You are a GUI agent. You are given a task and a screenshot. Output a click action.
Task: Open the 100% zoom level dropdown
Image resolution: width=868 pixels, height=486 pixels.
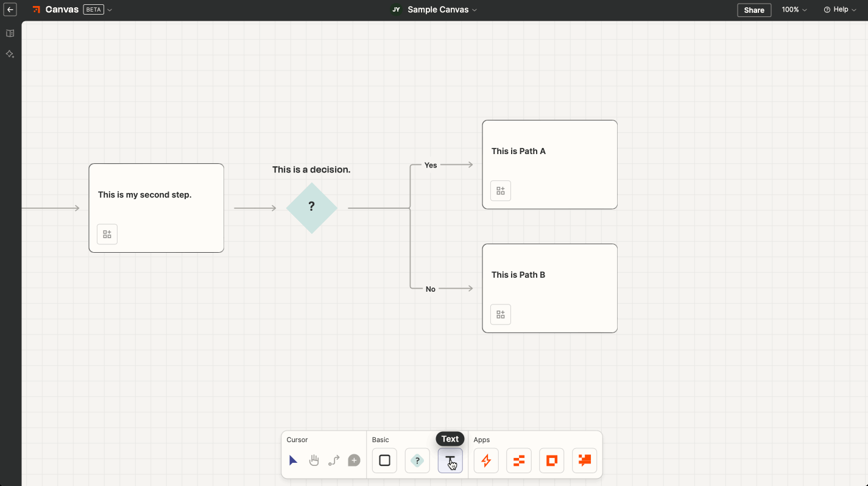[x=794, y=10]
